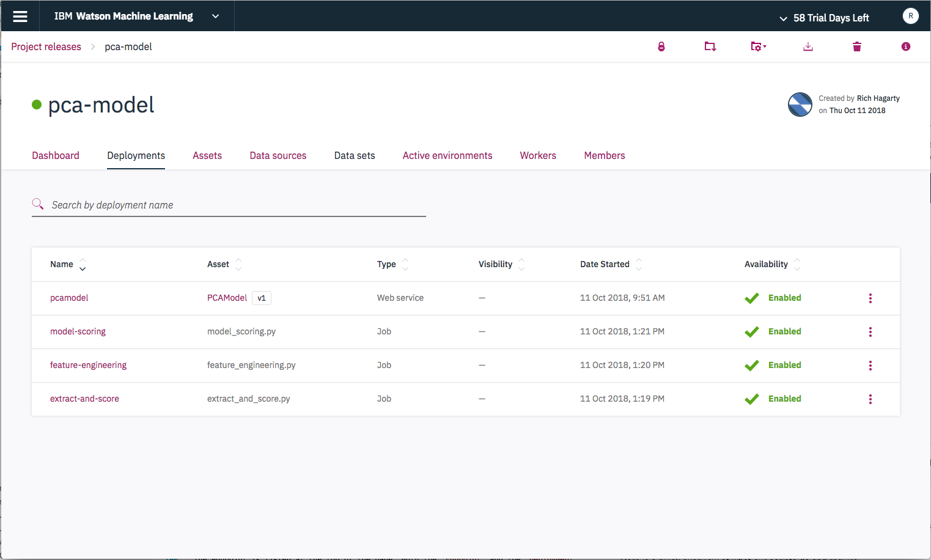Click the v1 version badge
931x560 pixels.
[x=262, y=298]
